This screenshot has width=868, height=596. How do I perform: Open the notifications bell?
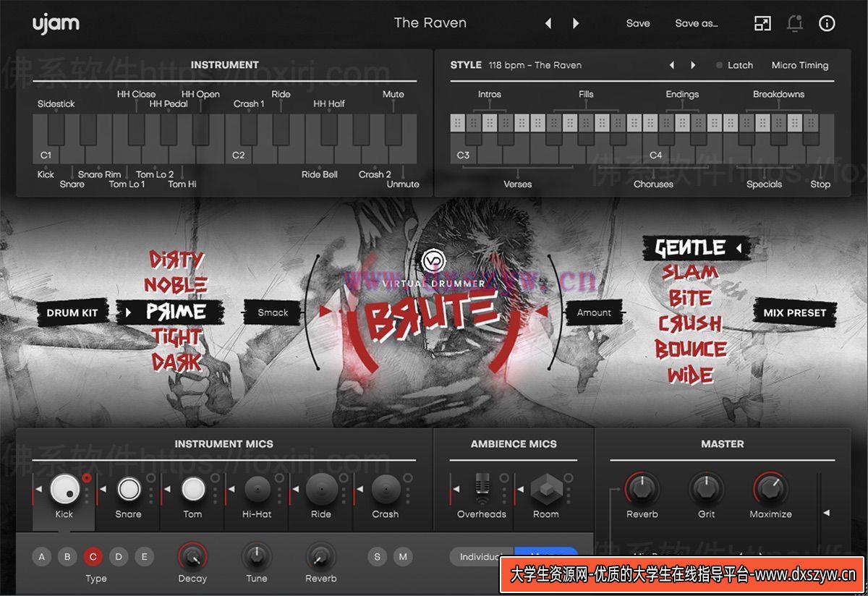795,23
